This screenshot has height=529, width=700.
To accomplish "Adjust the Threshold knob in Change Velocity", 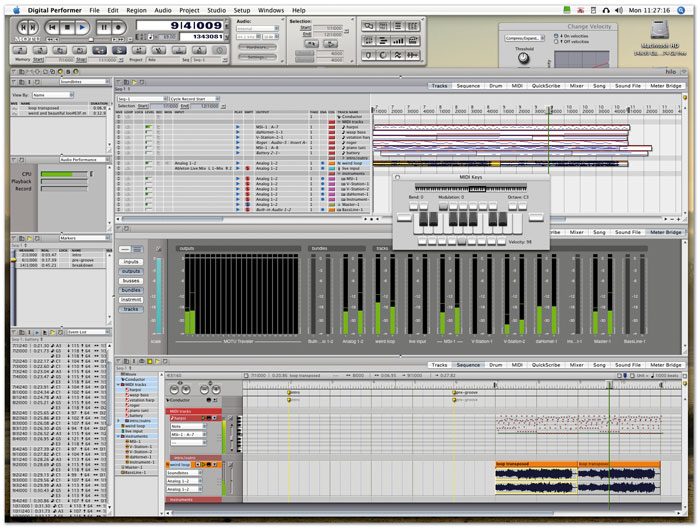I will (523, 58).
